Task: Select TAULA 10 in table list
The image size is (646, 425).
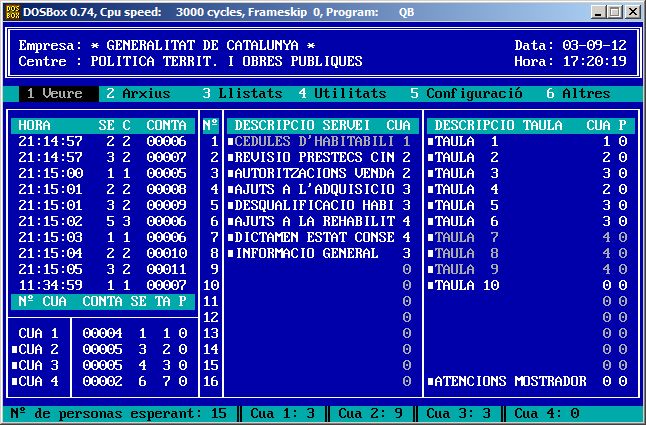Action: (x=466, y=285)
